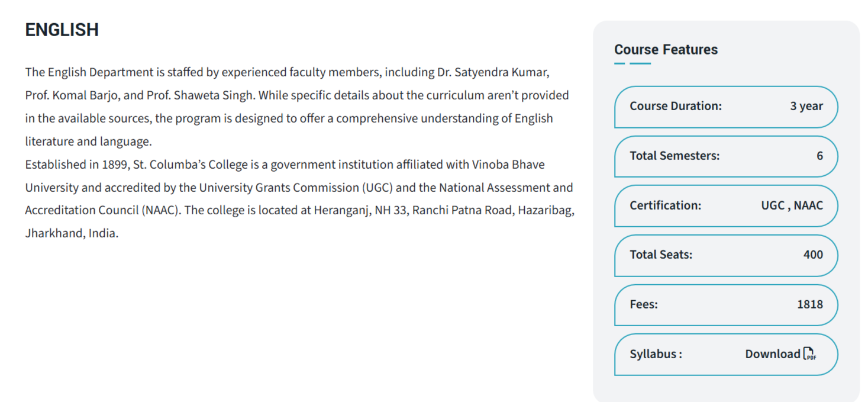
Task: Click the ENGLISH page heading
Action: [x=62, y=30]
